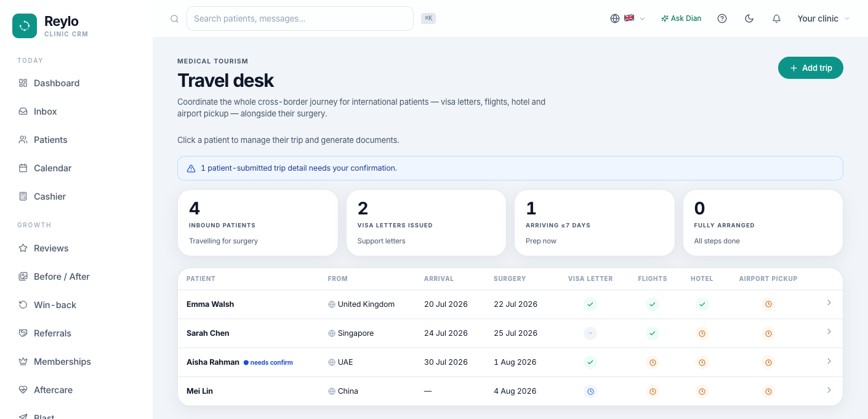This screenshot has height=419, width=868.
Task: Click the Add trip button
Action: point(811,68)
